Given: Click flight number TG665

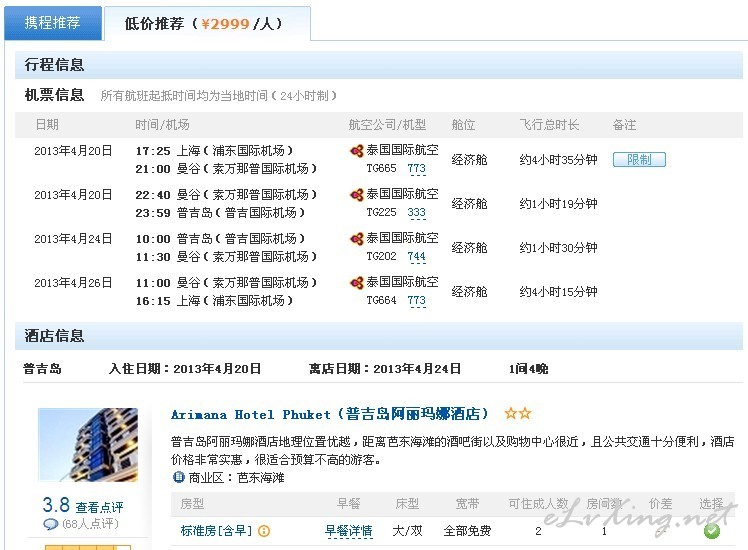Looking at the screenshot, I should 381,168.
